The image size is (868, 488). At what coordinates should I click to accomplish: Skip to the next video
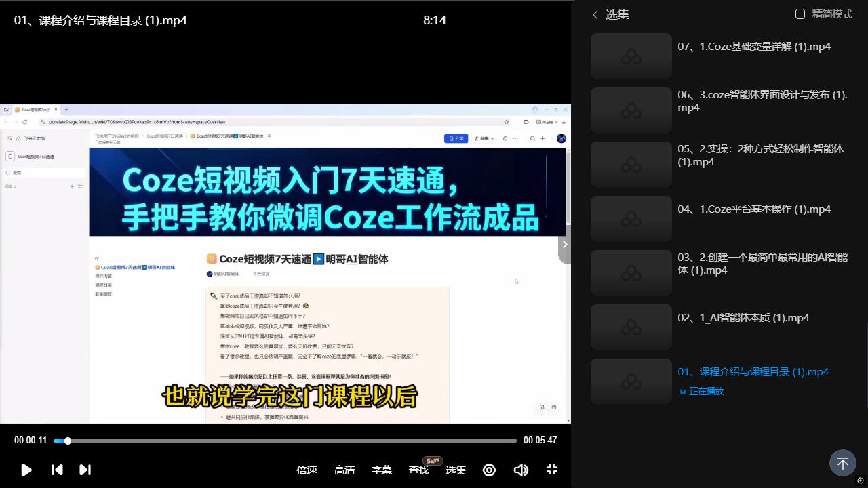(85, 470)
